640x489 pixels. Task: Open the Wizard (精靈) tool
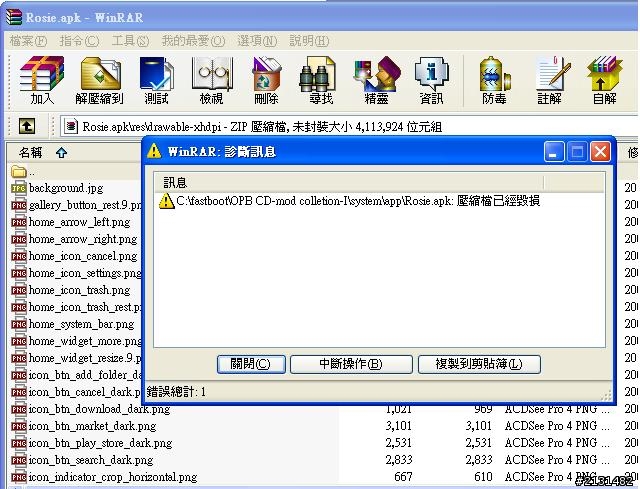(376, 81)
